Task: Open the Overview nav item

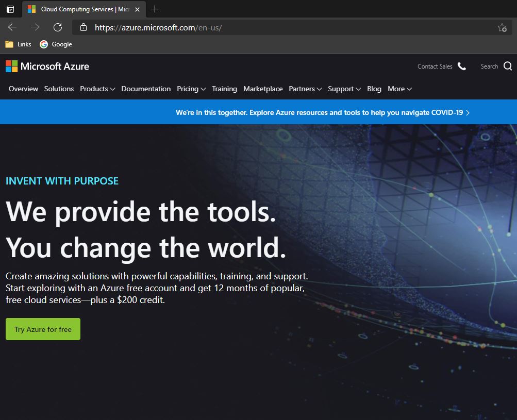Action: pyautogui.click(x=23, y=89)
